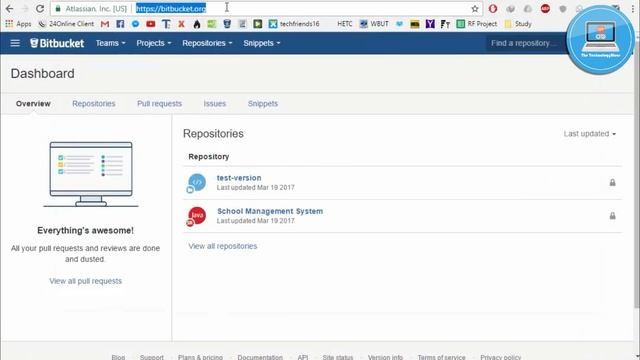
Task: Click the test-version repository avatar
Action: click(x=197, y=182)
